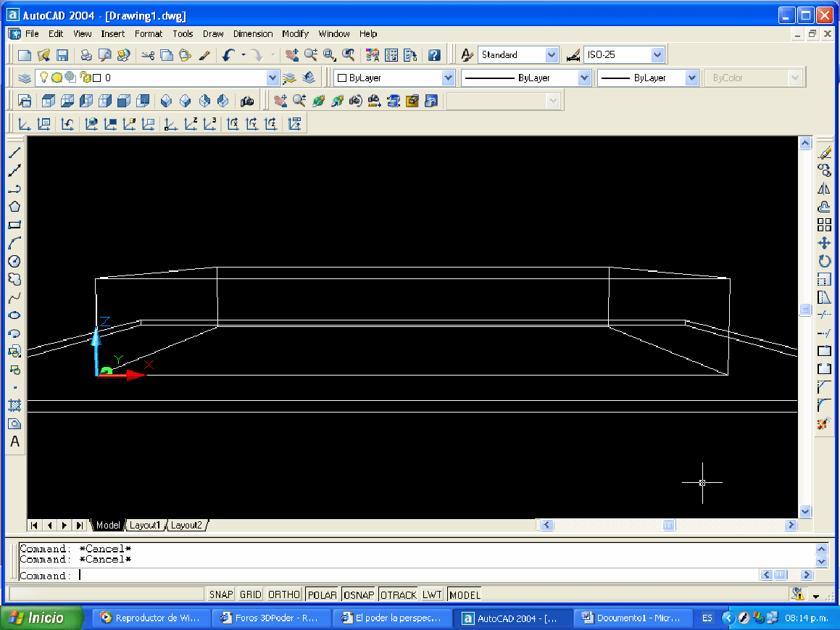This screenshot has width=840, height=630.
Task: Click the Camera icon in View toolbar
Action: click(x=247, y=101)
